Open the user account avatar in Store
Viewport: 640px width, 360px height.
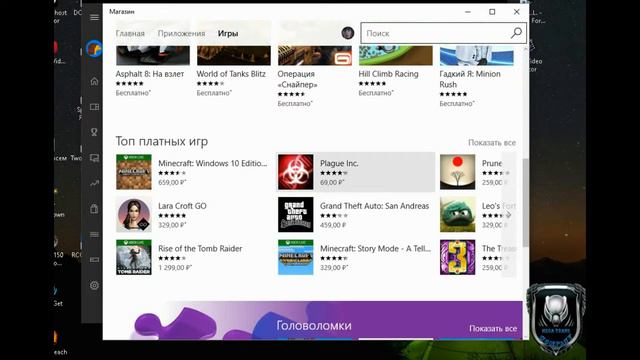tap(348, 33)
